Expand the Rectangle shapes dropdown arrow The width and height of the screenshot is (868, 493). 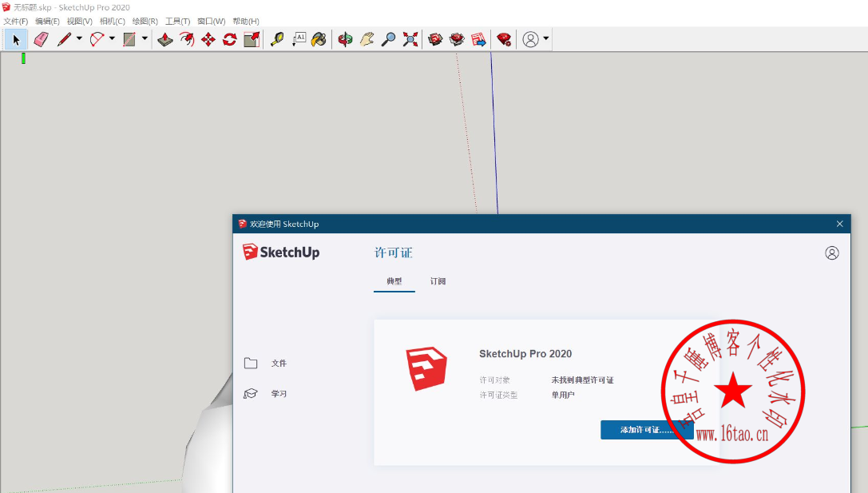pos(145,38)
